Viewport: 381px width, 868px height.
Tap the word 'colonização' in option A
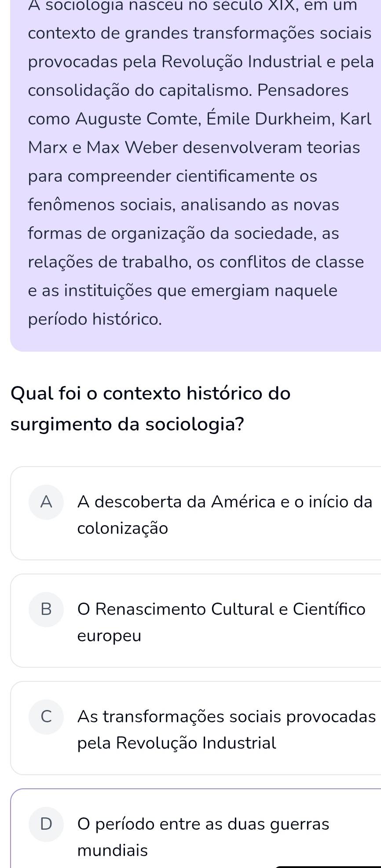tap(123, 528)
